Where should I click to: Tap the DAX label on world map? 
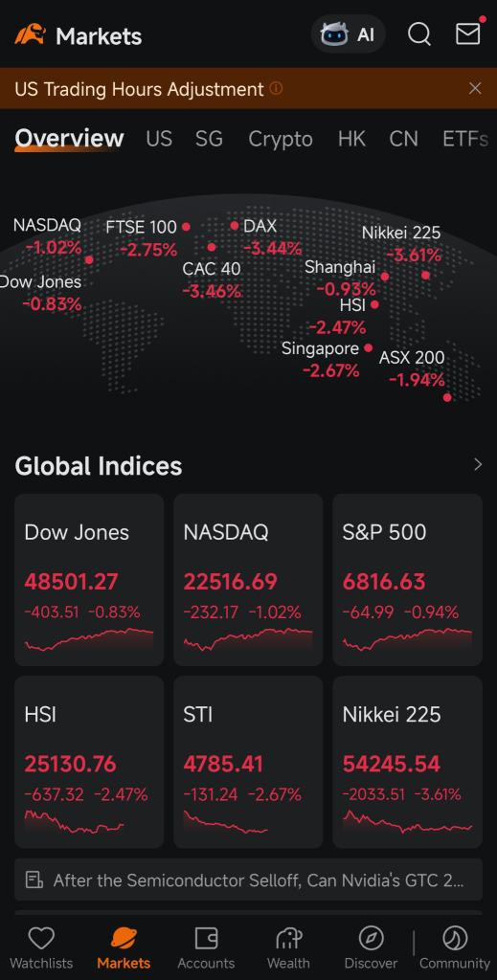(260, 226)
